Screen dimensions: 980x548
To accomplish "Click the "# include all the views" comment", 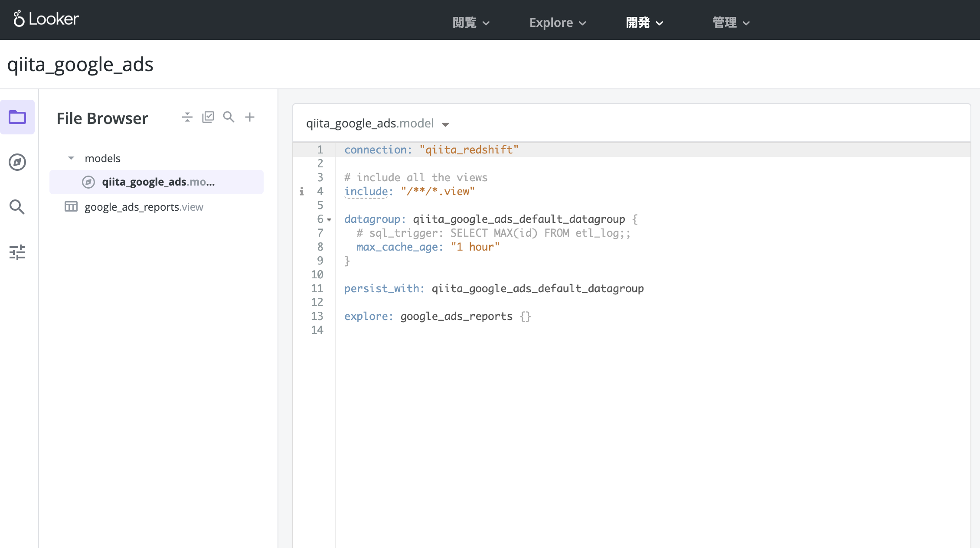I will pyautogui.click(x=416, y=177).
